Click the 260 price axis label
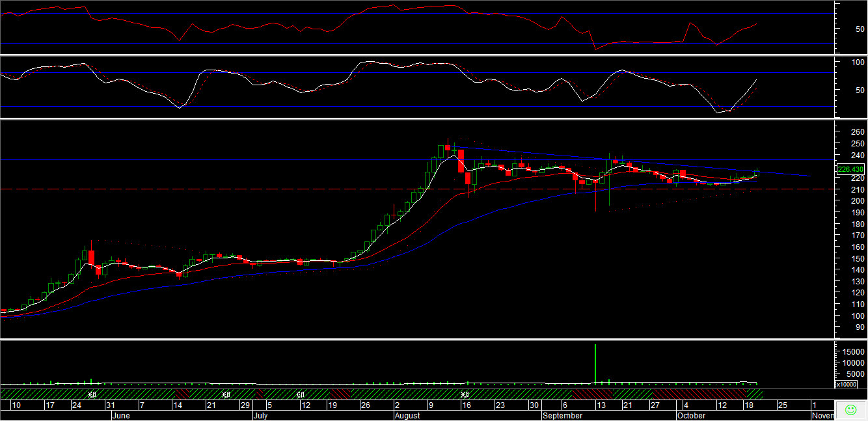 [858, 132]
